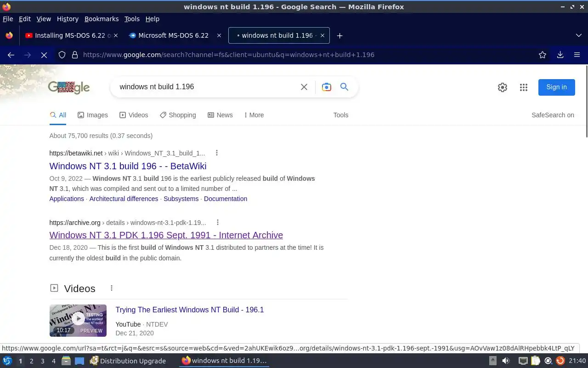Image resolution: width=588 pixels, height=368 pixels.
Task: Open the Firefox downloads panel
Action: (x=560, y=55)
